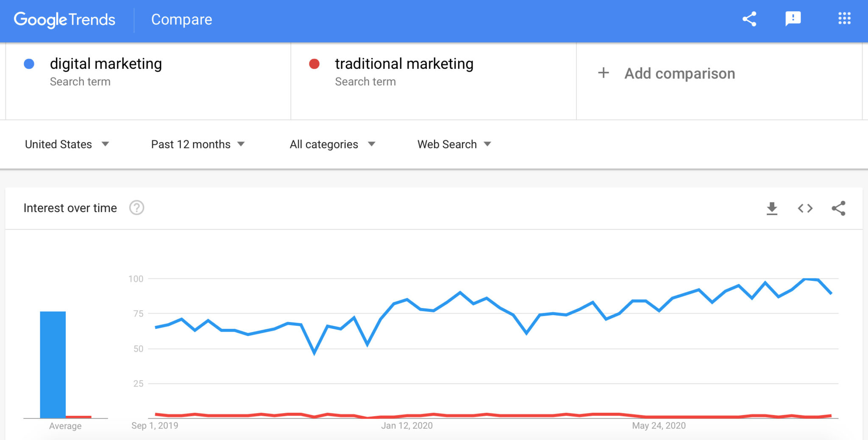
Task: Send feedback via the feedback icon
Action: pyautogui.click(x=793, y=19)
